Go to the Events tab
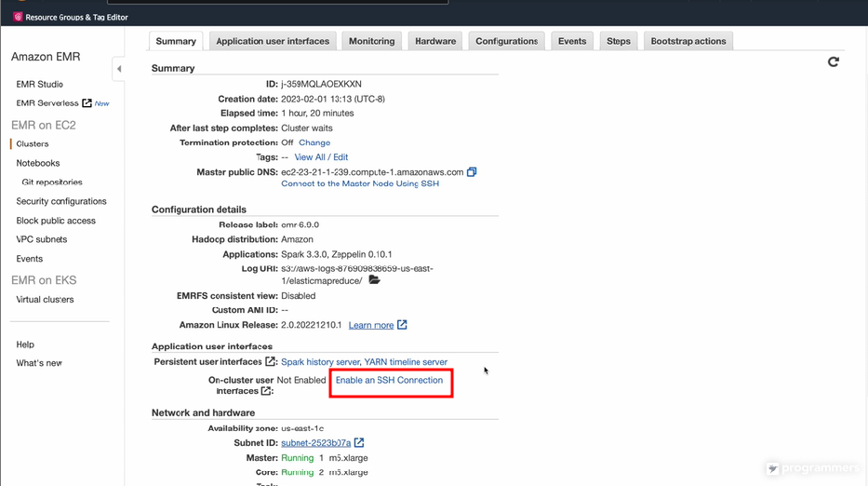The height and width of the screenshot is (486, 868). click(x=572, y=41)
